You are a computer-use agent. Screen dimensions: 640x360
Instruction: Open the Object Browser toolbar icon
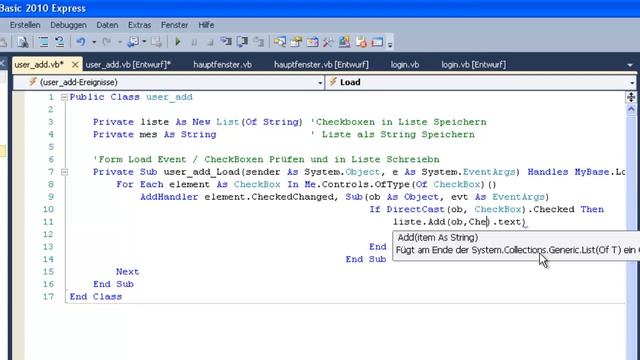click(x=313, y=42)
